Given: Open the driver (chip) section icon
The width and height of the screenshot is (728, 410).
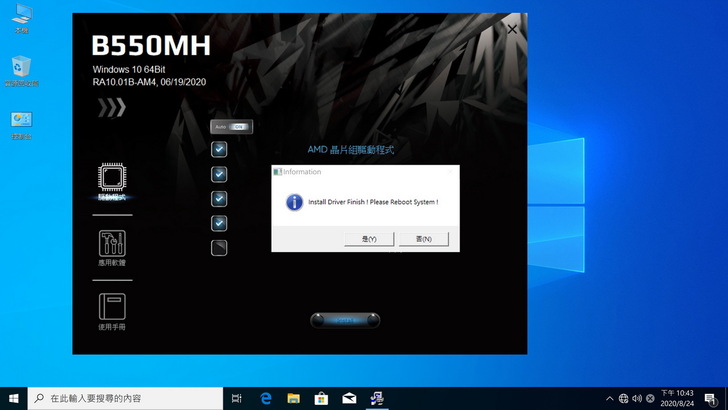Looking at the screenshot, I should (112, 179).
